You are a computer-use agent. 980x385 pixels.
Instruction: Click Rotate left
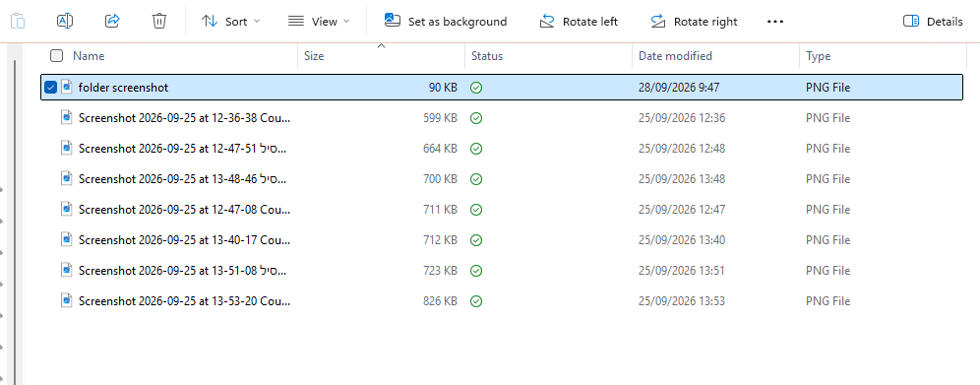tap(579, 22)
